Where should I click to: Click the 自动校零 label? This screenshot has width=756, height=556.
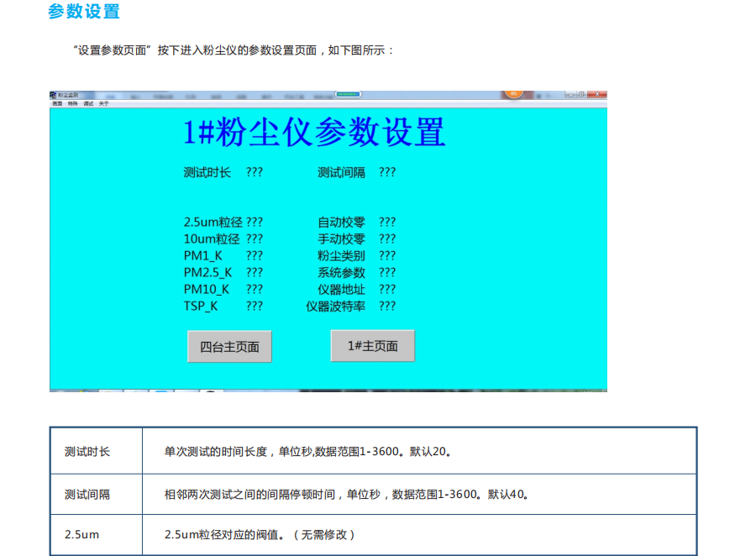(341, 223)
